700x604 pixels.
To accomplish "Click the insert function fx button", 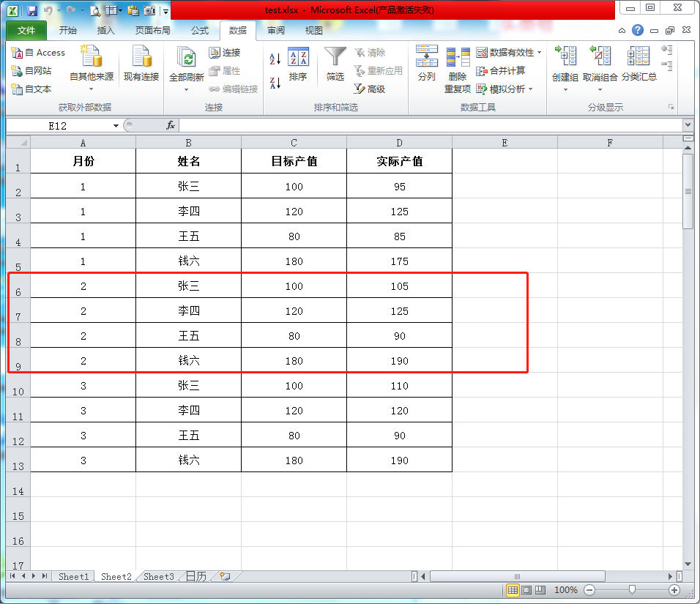I will click(171, 125).
